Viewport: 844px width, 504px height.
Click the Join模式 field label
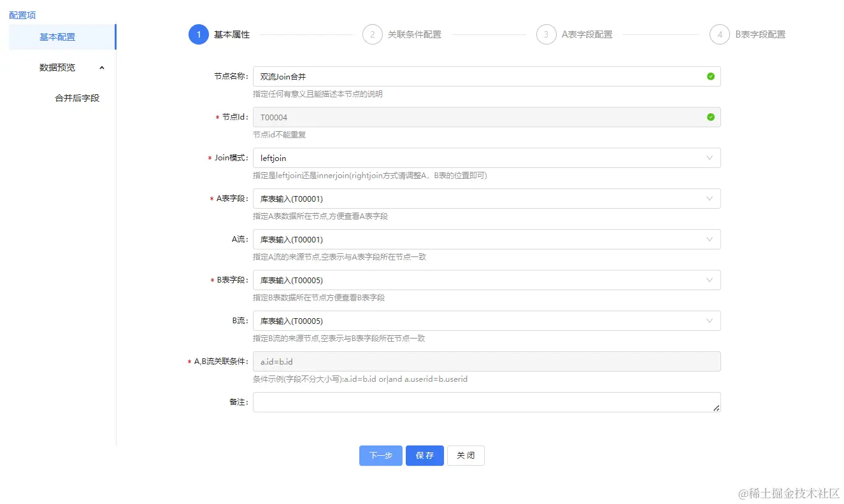point(231,158)
